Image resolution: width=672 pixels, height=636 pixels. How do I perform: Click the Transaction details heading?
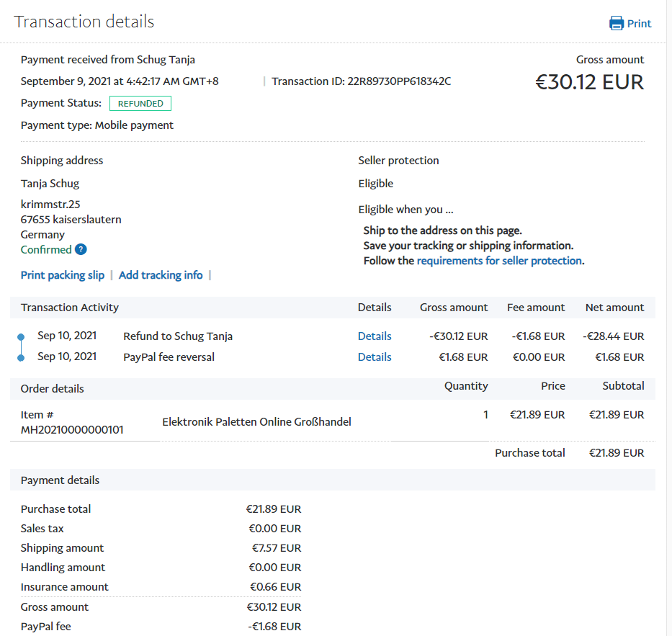coord(84,22)
